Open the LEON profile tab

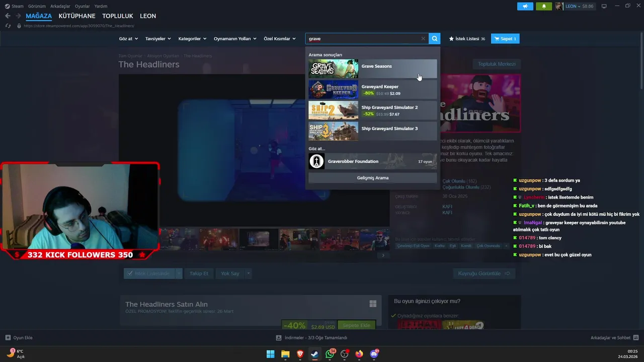pyautogui.click(x=148, y=16)
